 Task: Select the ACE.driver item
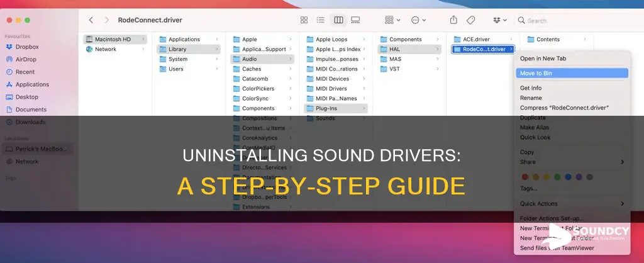pyautogui.click(x=483, y=39)
